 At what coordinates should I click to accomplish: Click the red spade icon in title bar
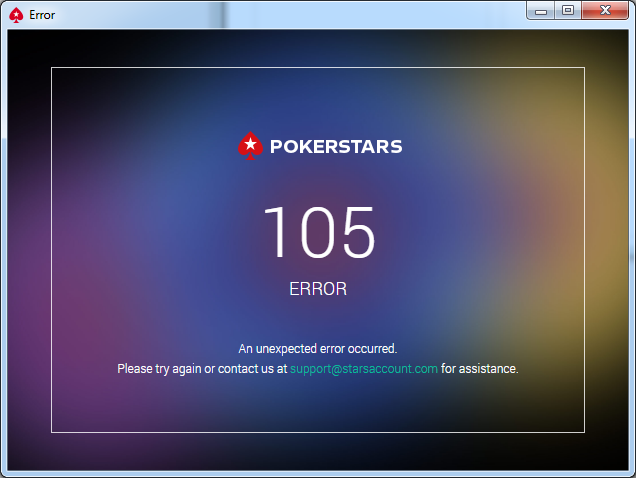click(x=16, y=15)
